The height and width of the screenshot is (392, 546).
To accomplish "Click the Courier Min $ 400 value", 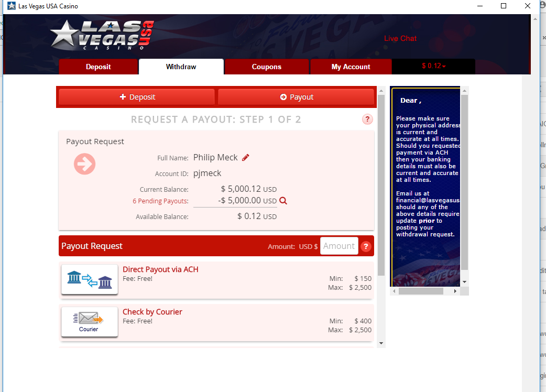I will tap(363, 321).
